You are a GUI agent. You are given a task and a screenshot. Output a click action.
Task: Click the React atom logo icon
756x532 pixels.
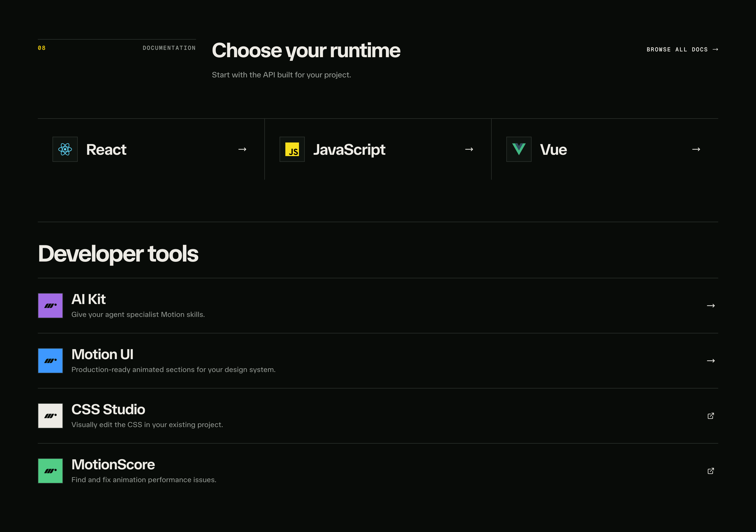(x=65, y=149)
